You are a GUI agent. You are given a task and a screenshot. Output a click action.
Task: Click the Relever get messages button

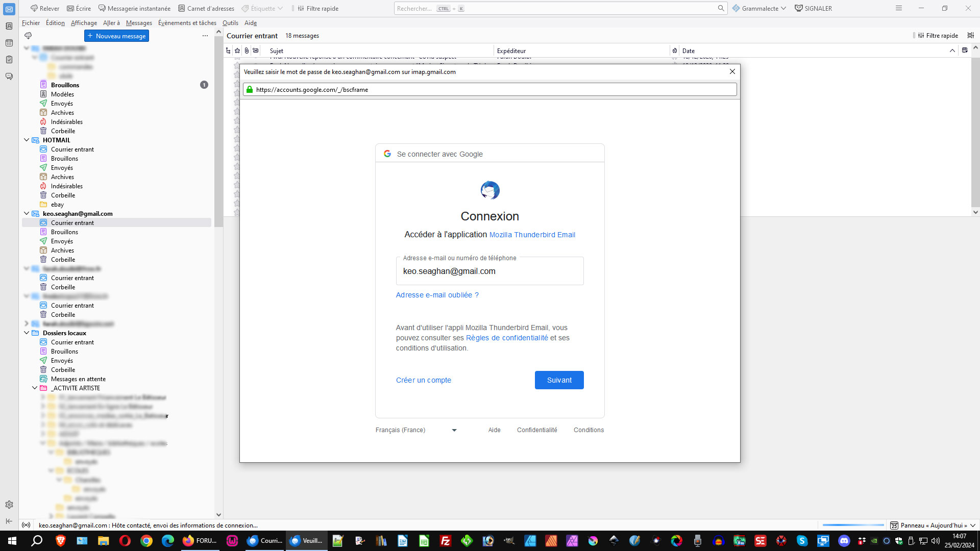[x=45, y=8]
